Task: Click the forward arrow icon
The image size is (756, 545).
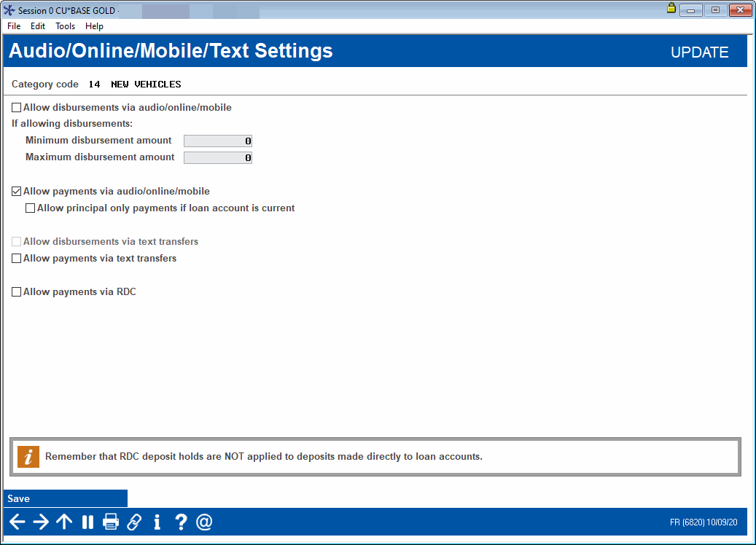Action: pyautogui.click(x=41, y=522)
